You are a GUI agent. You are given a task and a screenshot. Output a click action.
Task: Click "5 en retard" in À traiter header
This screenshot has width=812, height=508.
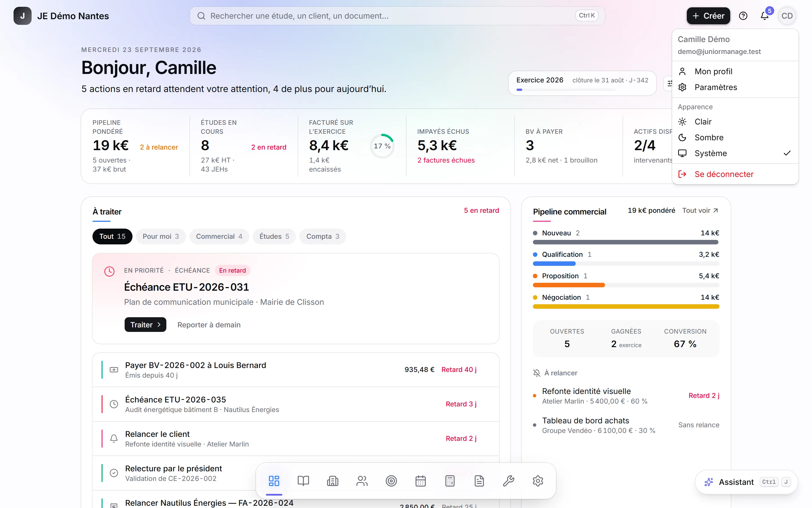[481, 210]
